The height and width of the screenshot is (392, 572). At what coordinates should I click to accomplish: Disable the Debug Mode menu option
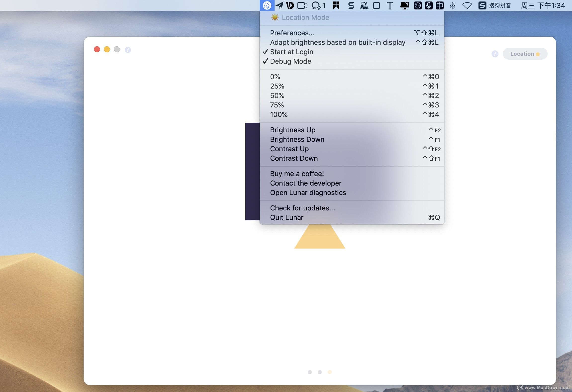(290, 61)
